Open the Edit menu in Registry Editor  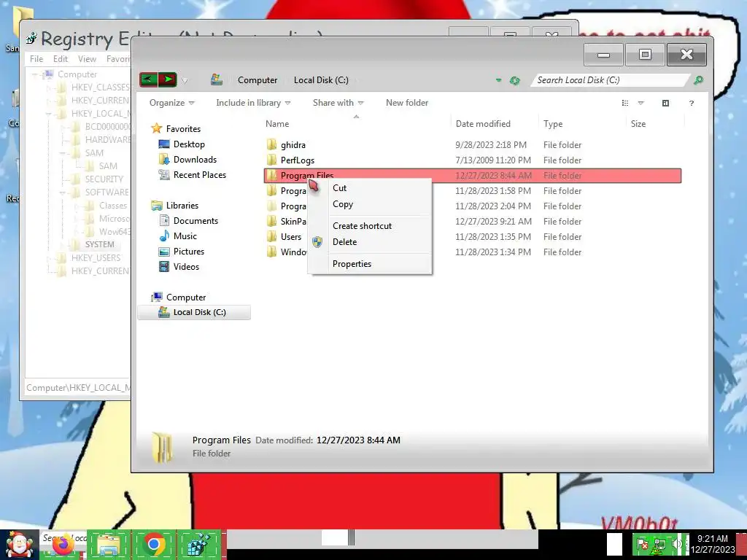[x=60, y=59]
